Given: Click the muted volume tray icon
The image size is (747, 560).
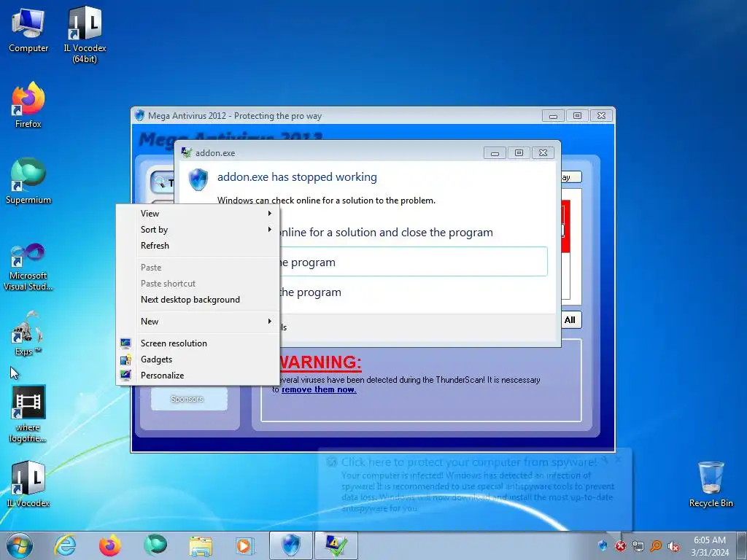Looking at the screenshot, I should (x=673, y=546).
